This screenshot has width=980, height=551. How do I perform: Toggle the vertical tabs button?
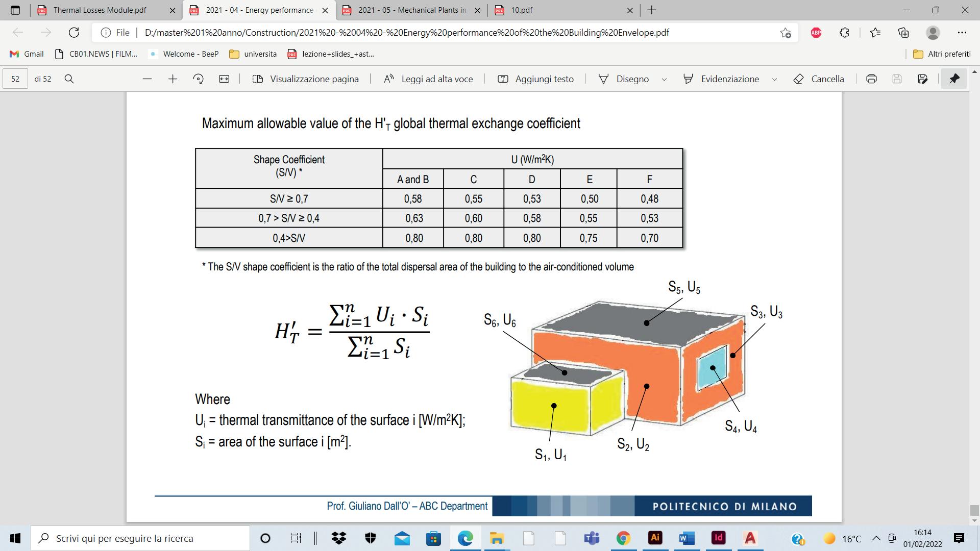point(15,10)
